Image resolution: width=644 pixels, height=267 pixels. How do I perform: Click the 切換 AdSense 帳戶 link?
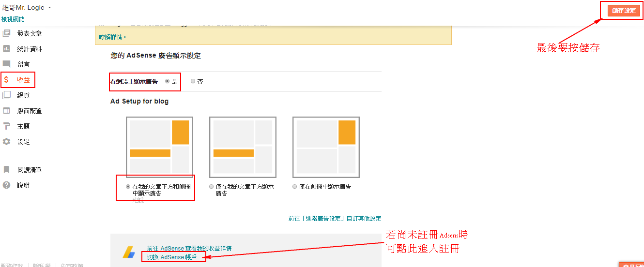[x=172, y=257]
